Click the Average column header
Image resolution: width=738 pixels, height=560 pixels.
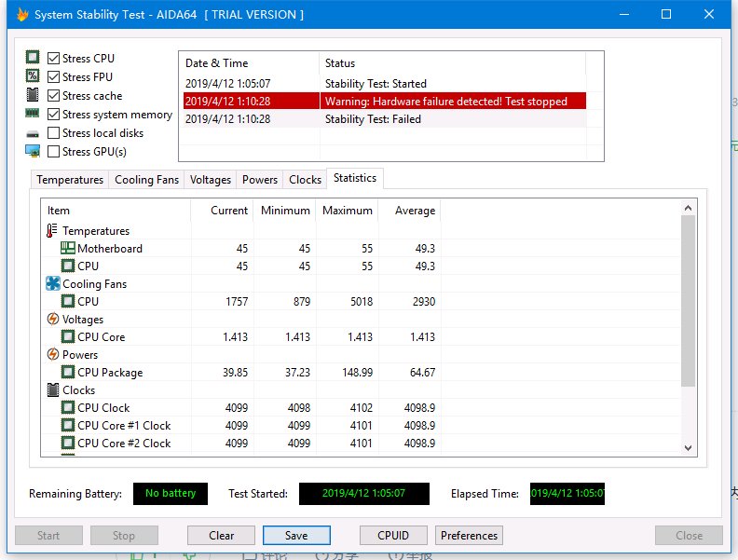409,211
